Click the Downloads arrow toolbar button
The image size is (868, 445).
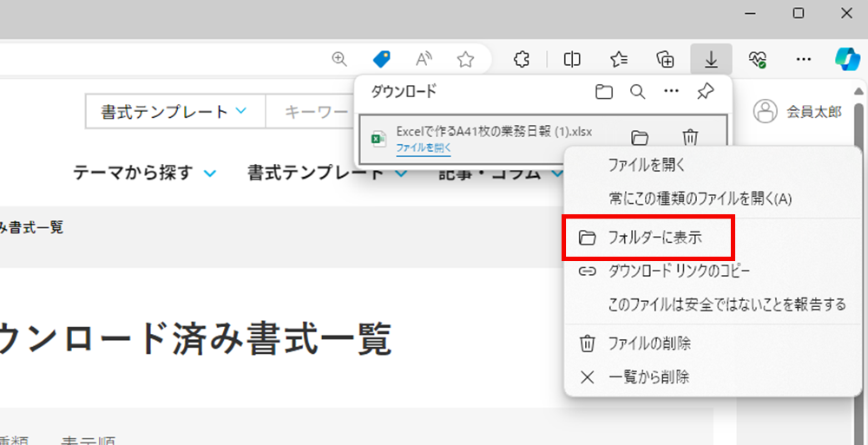coord(712,59)
